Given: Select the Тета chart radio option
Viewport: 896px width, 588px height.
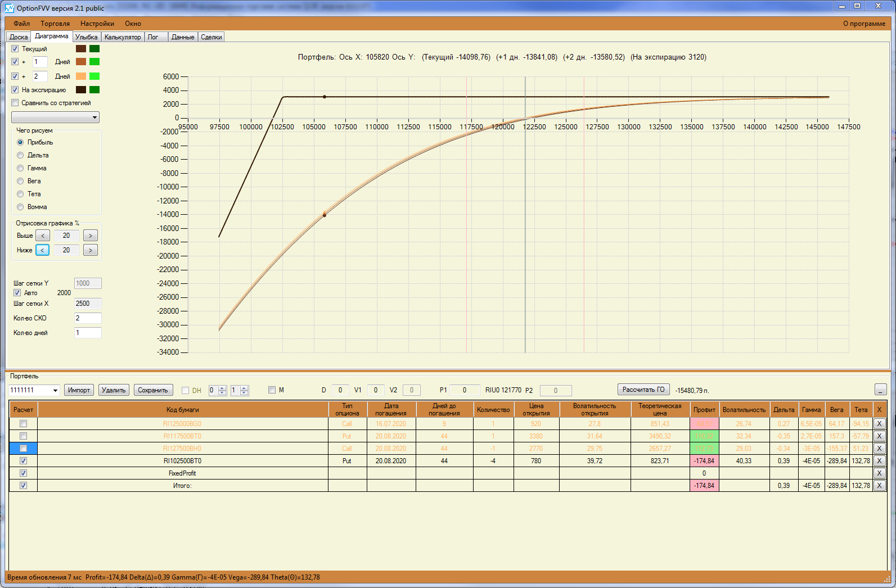Looking at the screenshot, I should [x=20, y=194].
